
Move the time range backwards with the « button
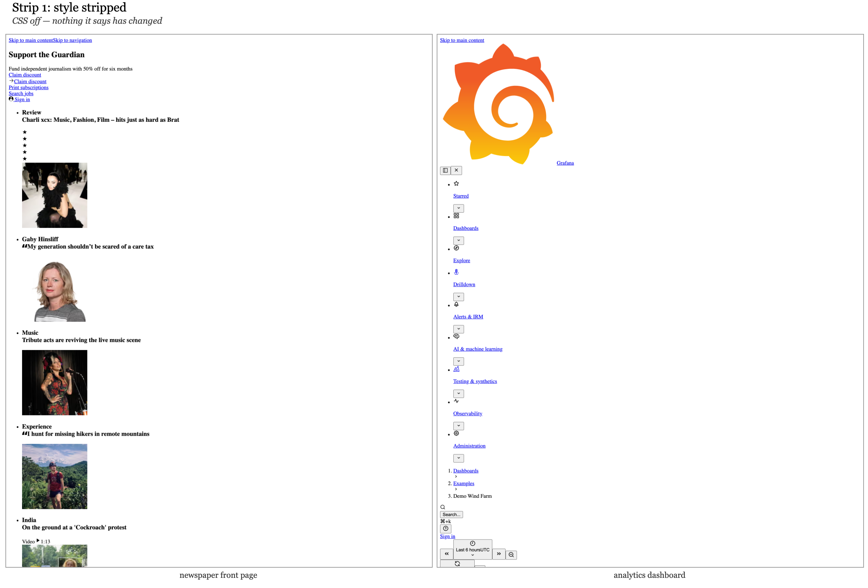pos(447,554)
